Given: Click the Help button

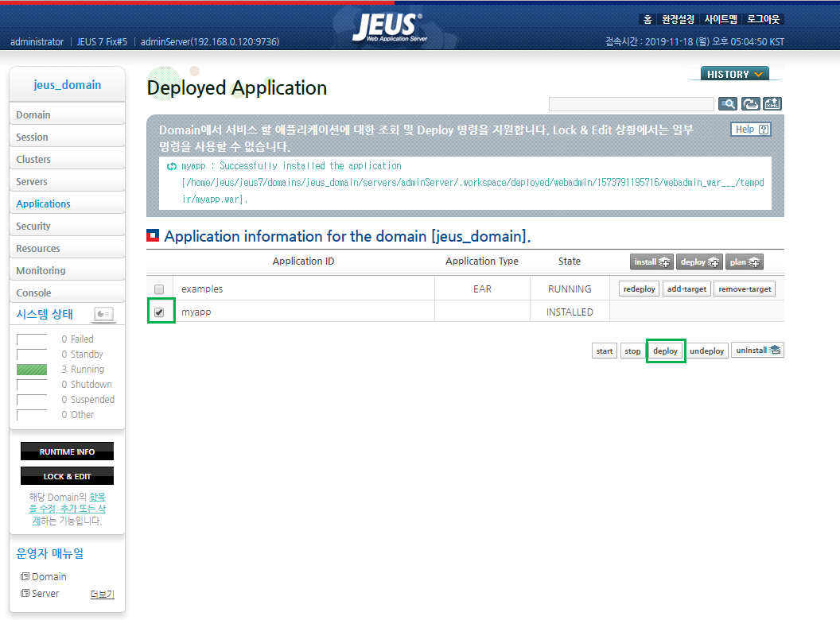Looking at the screenshot, I should pos(751,129).
